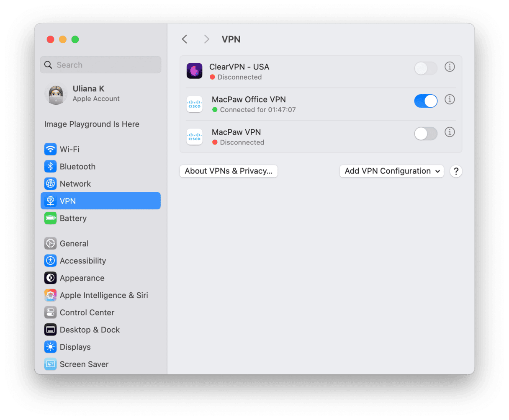Open Appearance settings
The height and width of the screenshot is (420, 509).
(x=100, y=278)
